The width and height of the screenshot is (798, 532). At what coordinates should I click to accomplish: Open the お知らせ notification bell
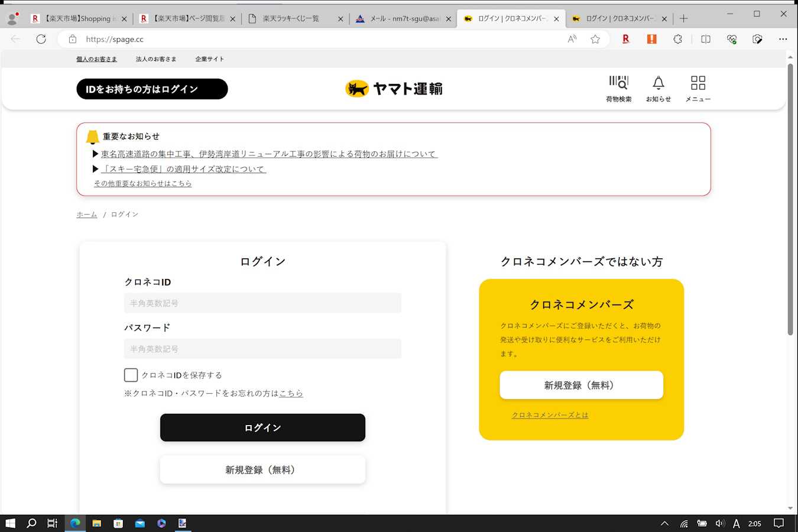[x=658, y=89]
